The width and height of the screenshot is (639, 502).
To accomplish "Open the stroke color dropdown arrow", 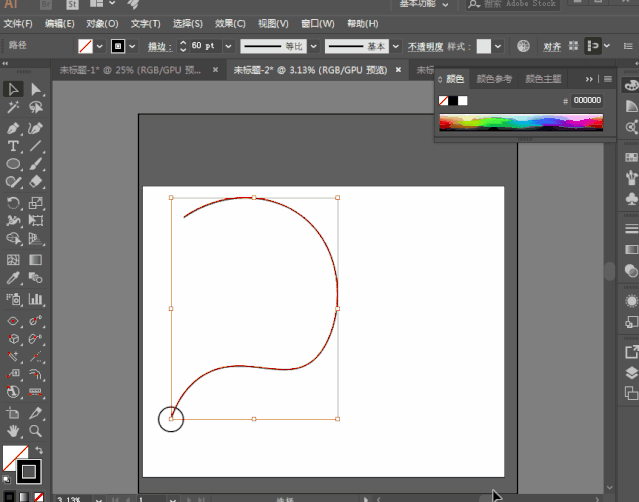I will coord(132,46).
